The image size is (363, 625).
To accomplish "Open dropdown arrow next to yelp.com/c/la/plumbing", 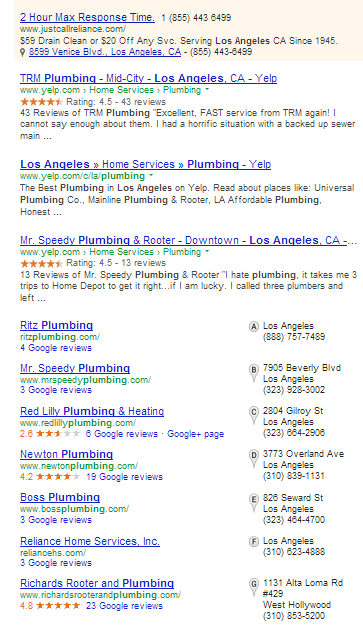I will [x=151, y=176].
